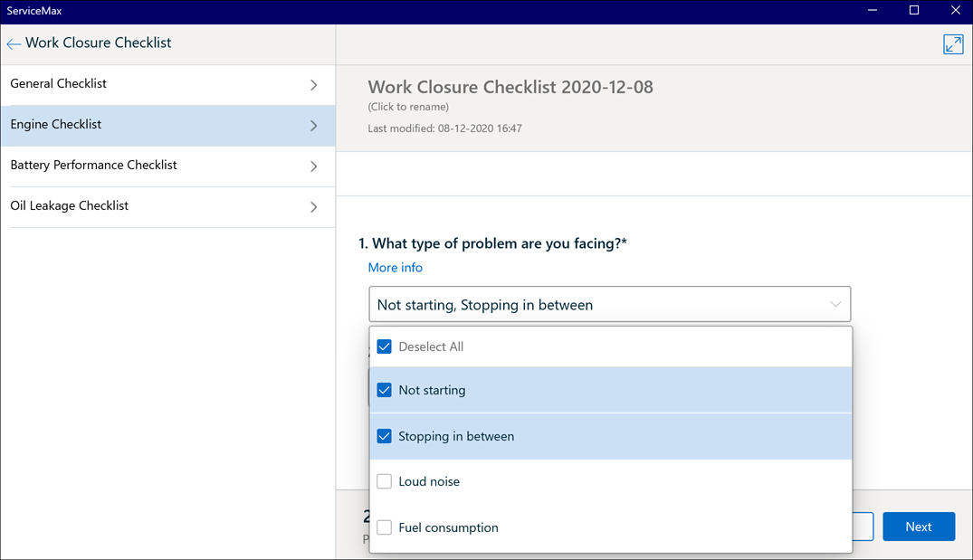
Task: Maximize the ServiceMax window
Action: click(x=914, y=10)
